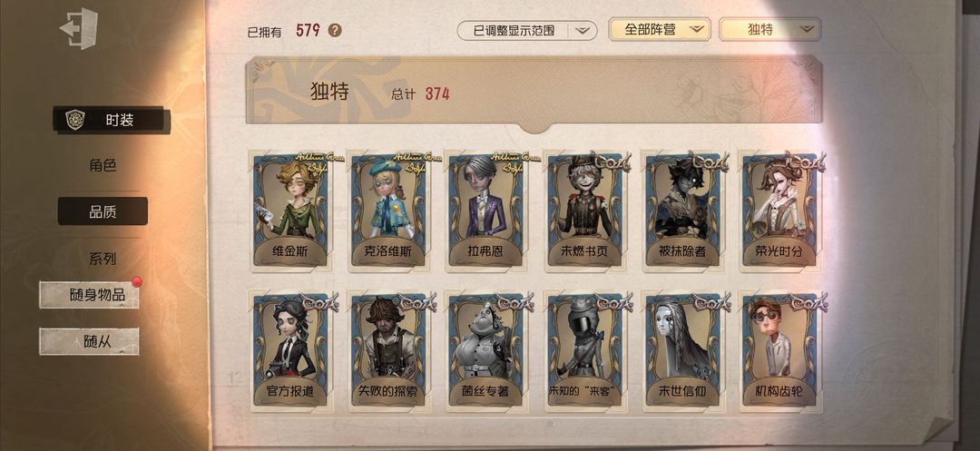Click the emblem icon beside 时装
Viewport: 980px width, 451px height.
[x=75, y=120]
